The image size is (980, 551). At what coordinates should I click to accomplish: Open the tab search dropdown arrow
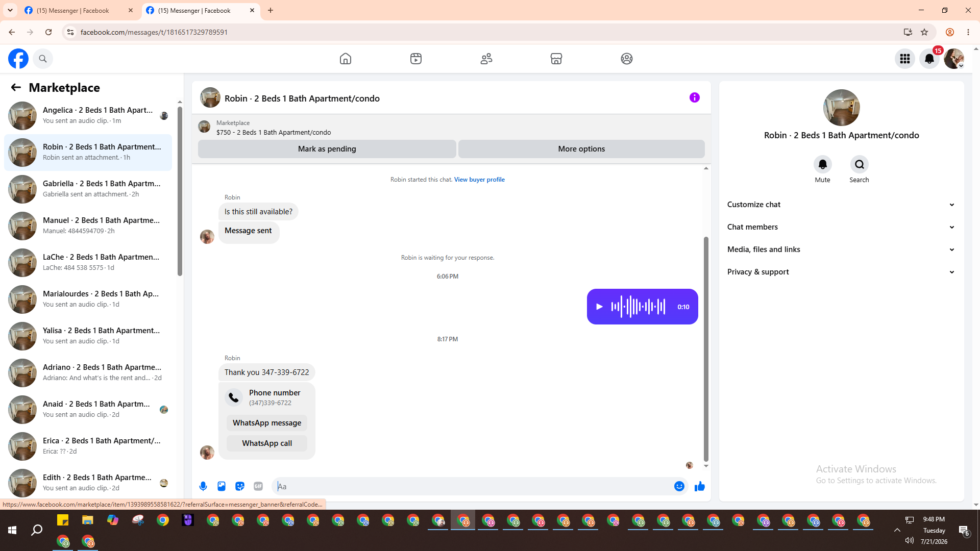(x=10, y=10)
